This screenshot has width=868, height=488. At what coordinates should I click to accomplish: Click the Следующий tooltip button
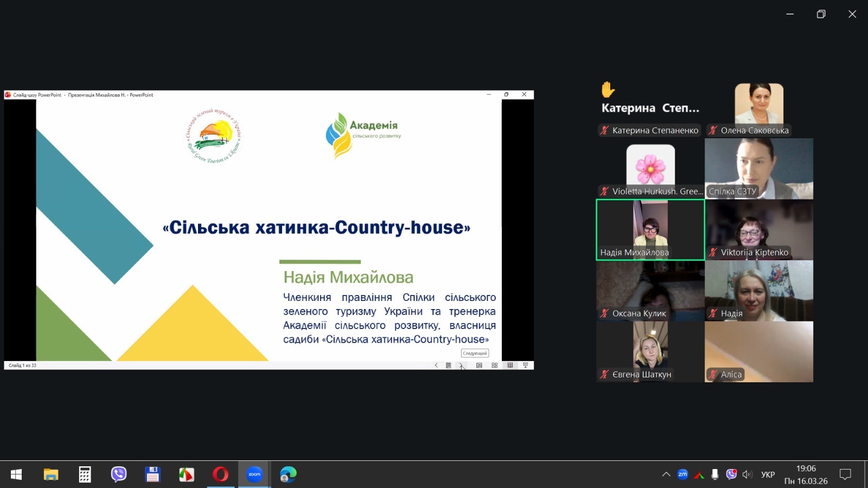475,353
